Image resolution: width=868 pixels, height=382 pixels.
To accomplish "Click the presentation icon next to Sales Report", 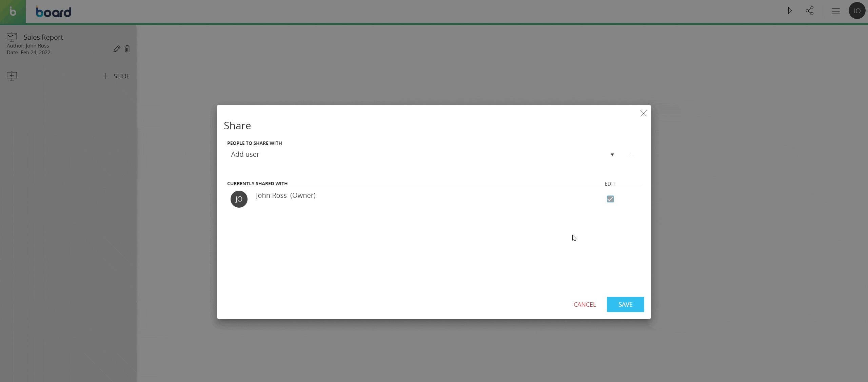I will coord(12,37).
